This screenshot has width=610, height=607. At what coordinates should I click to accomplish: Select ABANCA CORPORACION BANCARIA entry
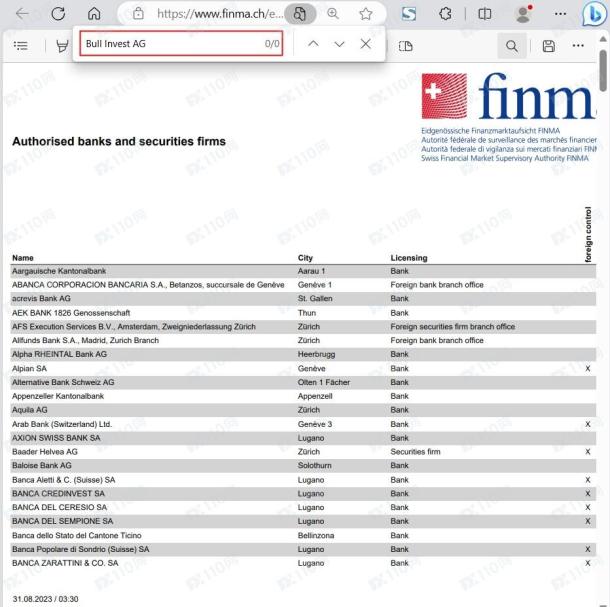coord(148,285)
